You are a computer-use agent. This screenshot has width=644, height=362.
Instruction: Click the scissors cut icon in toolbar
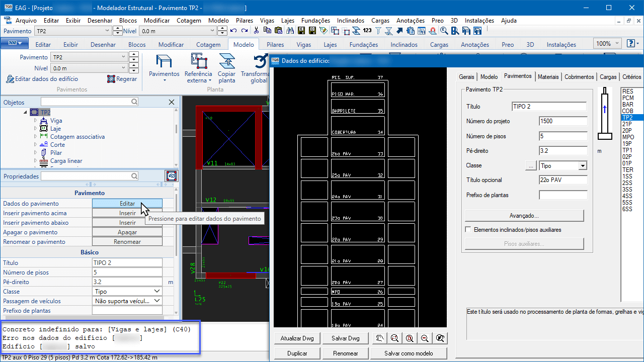[x=257, y=31]
